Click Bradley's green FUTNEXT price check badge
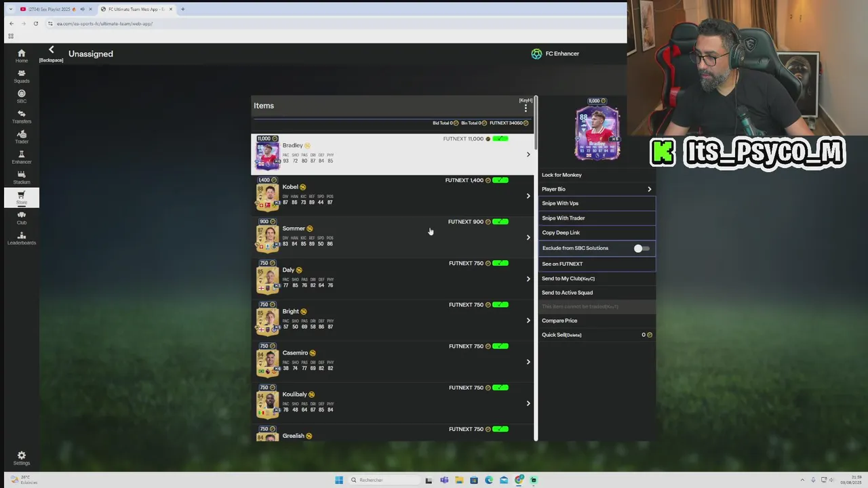 pyautogui.click(x=500, y=139)
